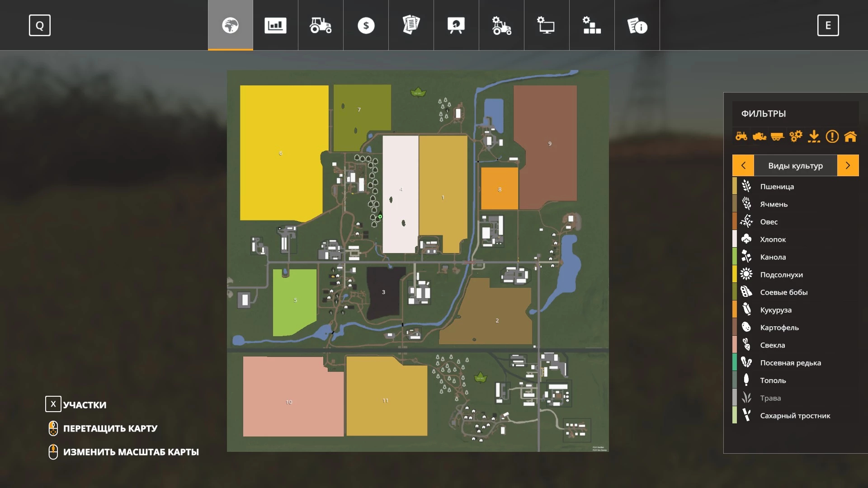Toggle grass (Трава) crop filter
The height and width of the screenshot is (488, 868).
tap(770, 398)
